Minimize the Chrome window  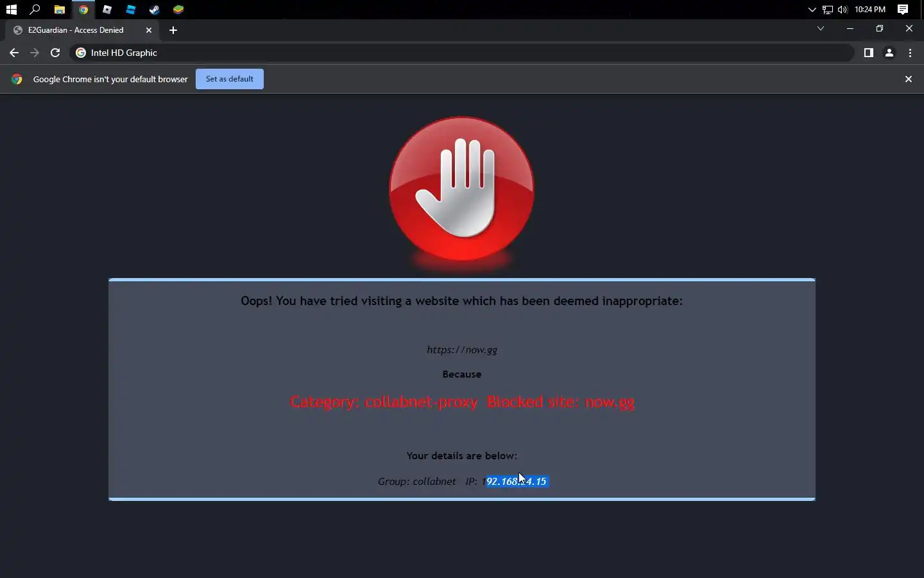pos(850,28)
